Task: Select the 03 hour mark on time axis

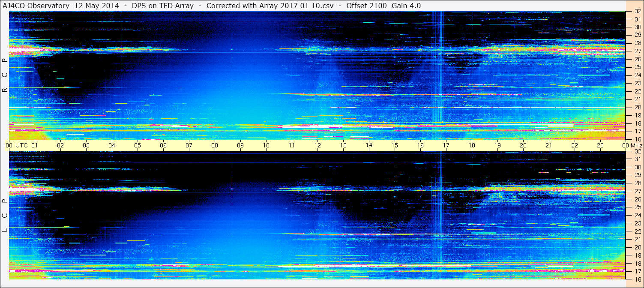Action: pyautogui.click(x=86, y=145)
